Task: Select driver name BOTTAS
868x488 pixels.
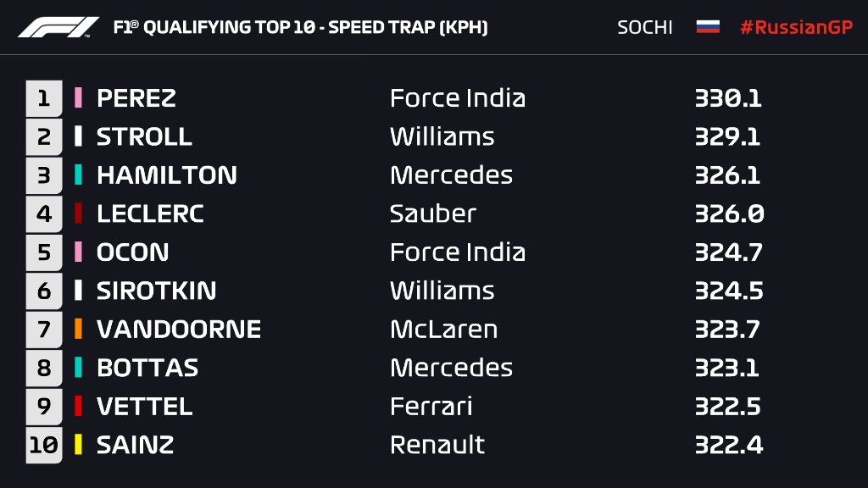Action: (x=147, y=368)
